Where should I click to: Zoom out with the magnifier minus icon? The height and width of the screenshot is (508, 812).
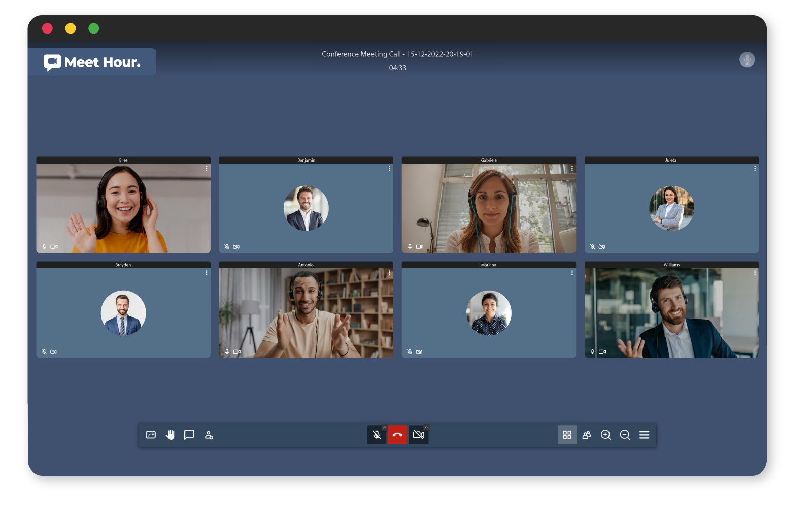pyautogui.click(x=625, y=435)
